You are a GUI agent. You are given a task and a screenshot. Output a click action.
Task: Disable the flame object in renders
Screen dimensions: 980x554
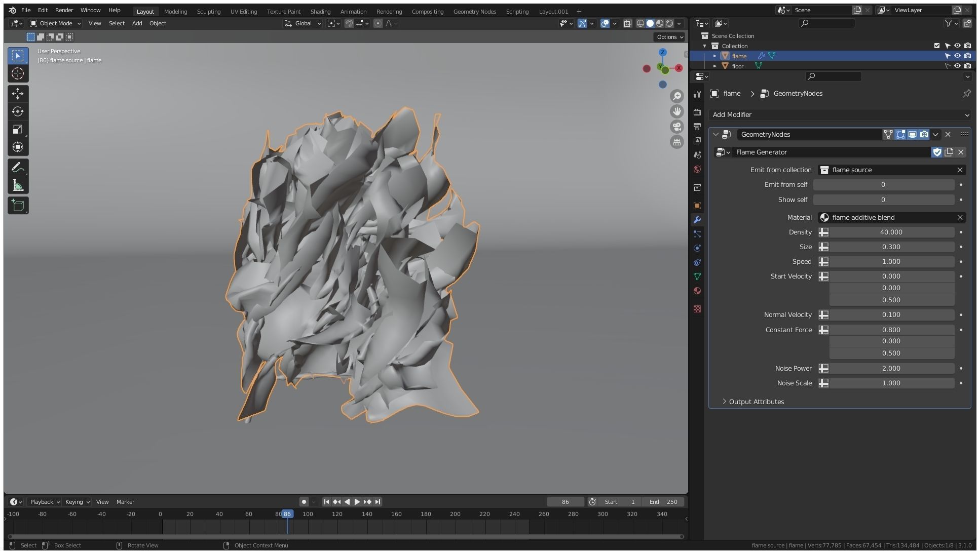click(x=967, y=56)
